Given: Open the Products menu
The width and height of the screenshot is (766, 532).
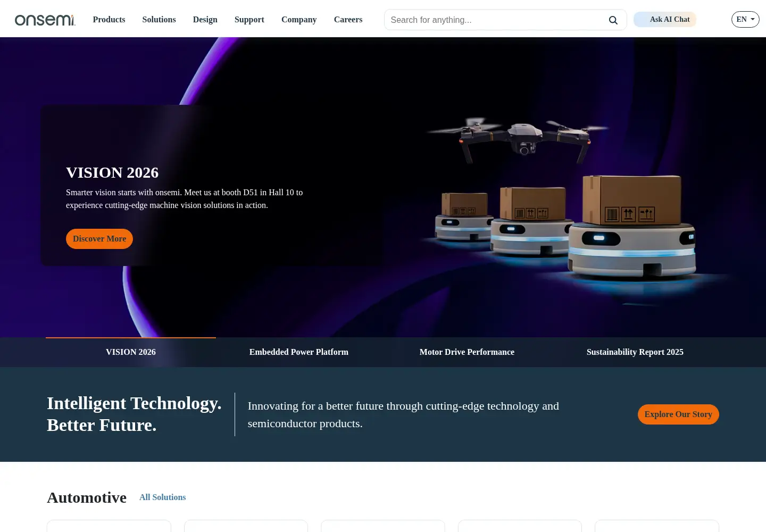Looking at the screenshot, I should [x=109, y=20].
